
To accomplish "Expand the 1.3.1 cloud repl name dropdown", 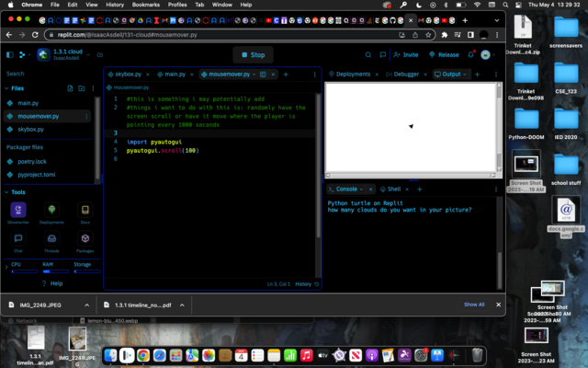I will click(88, 55).
